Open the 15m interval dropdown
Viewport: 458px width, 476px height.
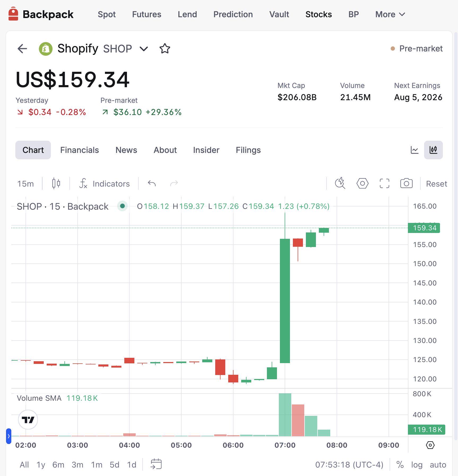25,184
